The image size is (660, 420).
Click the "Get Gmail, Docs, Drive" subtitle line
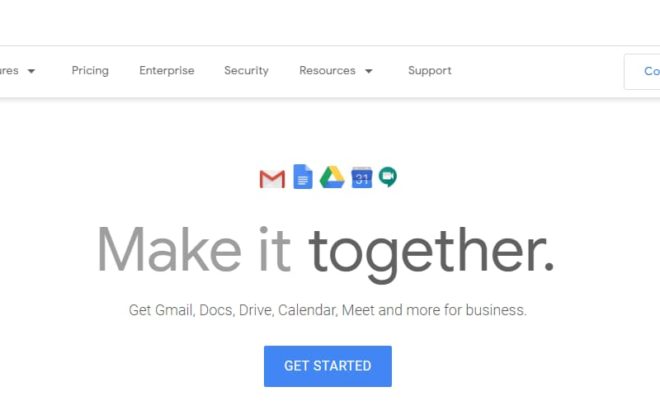(x=327, y=310)
